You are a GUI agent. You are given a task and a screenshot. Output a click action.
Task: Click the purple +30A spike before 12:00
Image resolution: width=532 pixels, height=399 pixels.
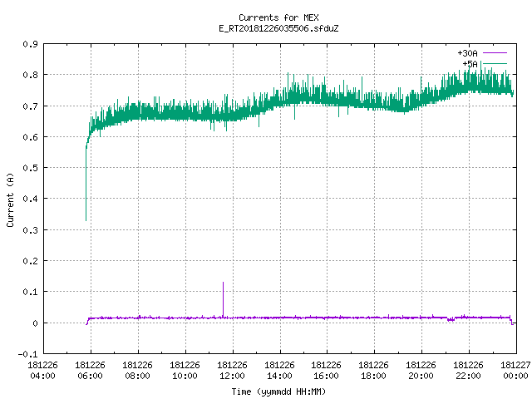pyautogui.click(x=223, y=299)
